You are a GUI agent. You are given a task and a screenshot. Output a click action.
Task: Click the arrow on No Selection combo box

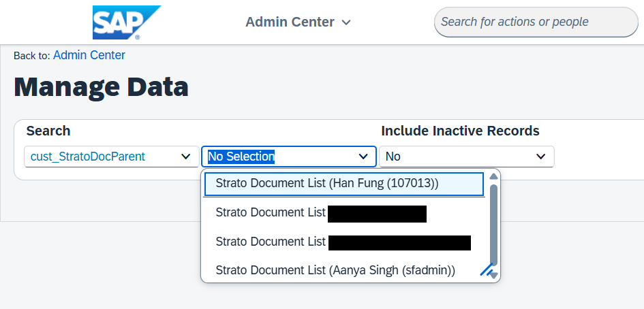(x=363, y=157)
